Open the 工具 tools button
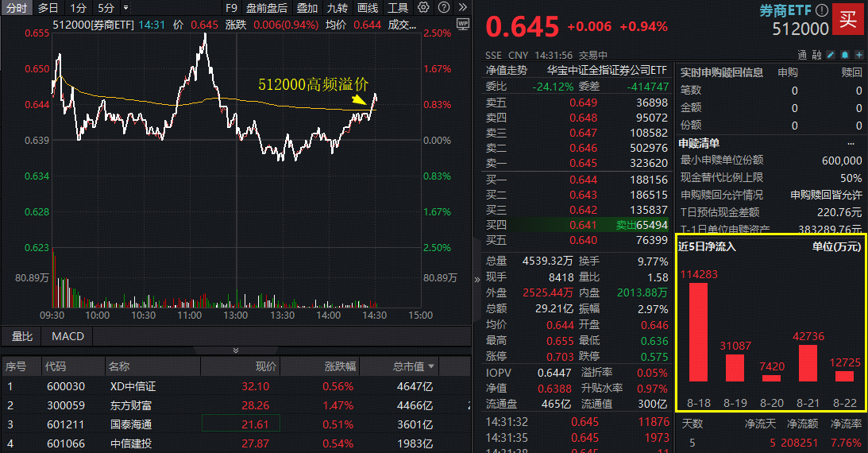The width and height of the screenshot is (868, 453). [x=398, y=8]
